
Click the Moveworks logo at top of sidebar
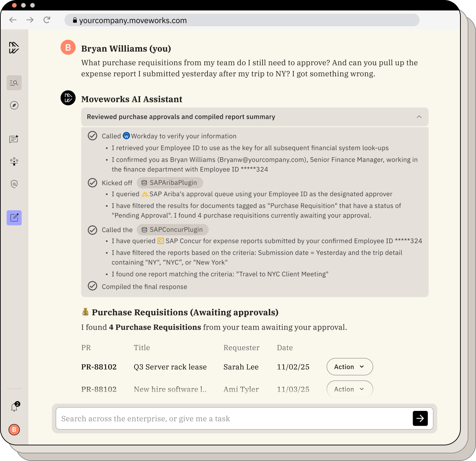tap(14, 48)
